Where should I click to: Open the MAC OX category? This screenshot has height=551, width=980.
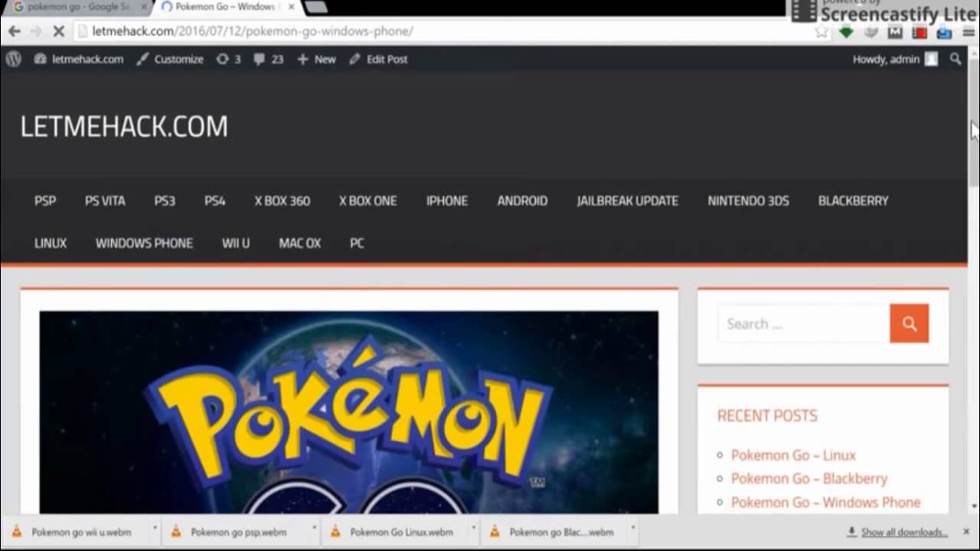[300, 243]
